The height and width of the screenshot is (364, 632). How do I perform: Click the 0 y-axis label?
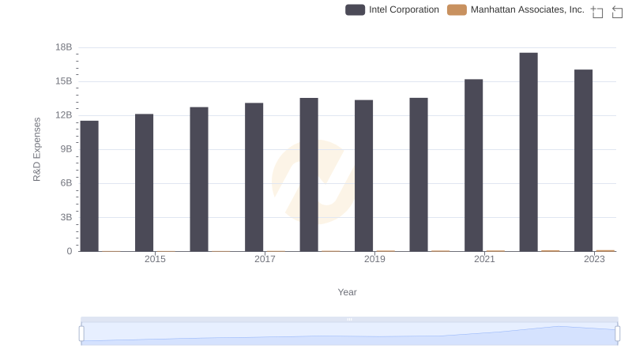70,251
